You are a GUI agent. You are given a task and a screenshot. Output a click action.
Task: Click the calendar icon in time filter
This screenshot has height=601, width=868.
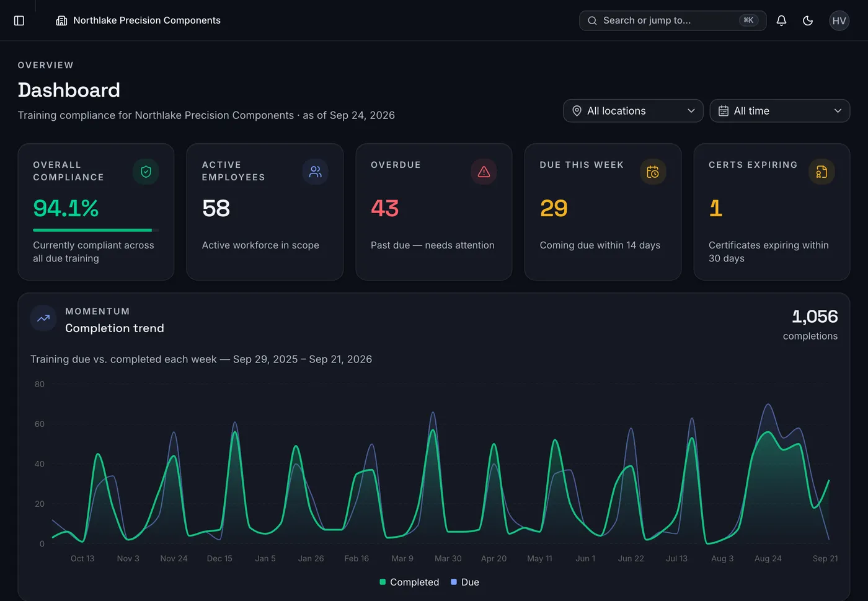[723, 111]
